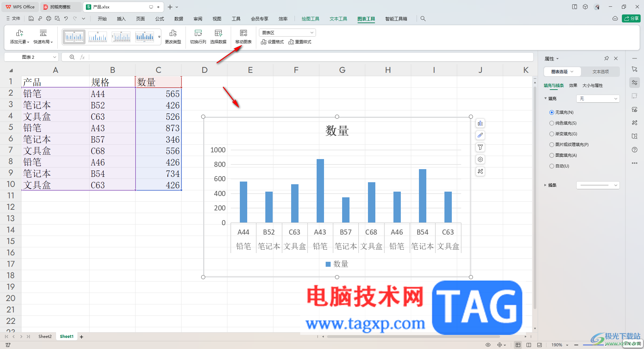Viewport: 644px width, 349px height.
Task: Click Change Chart Type (更改类型) icon
Action: coord(173,33)
